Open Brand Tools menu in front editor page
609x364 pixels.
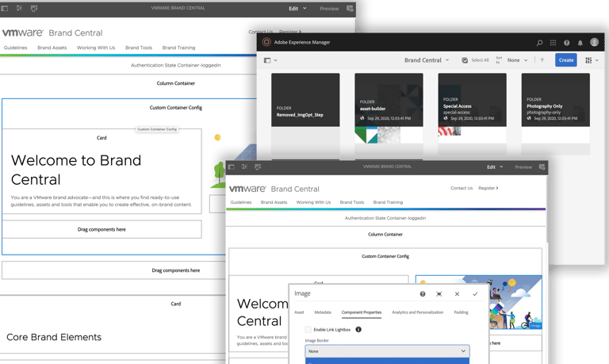coord(352,202)
